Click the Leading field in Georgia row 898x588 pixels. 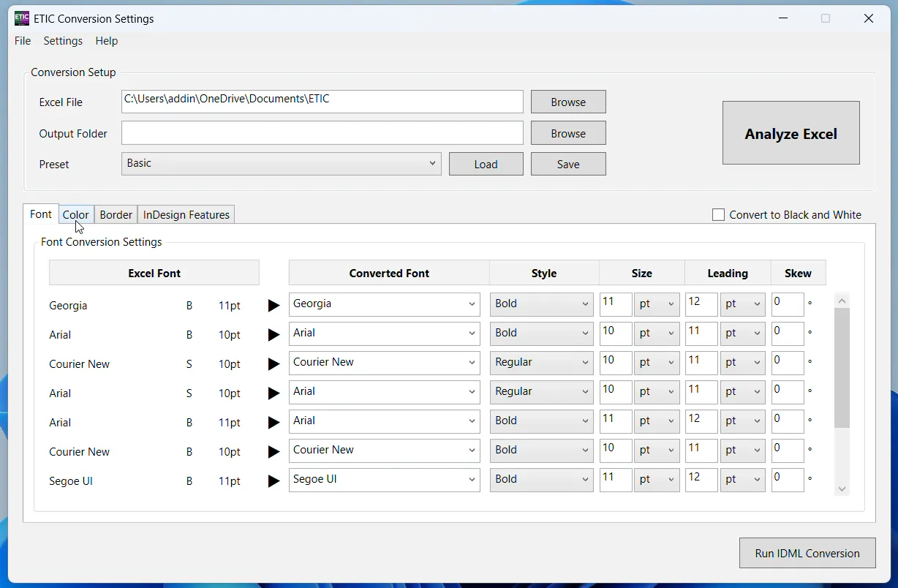point(701,304)
